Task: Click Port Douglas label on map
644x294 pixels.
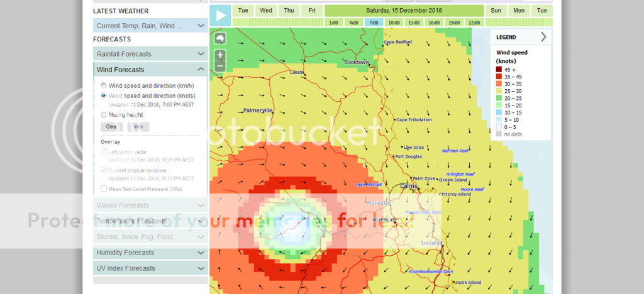Action: click(408, 156)
